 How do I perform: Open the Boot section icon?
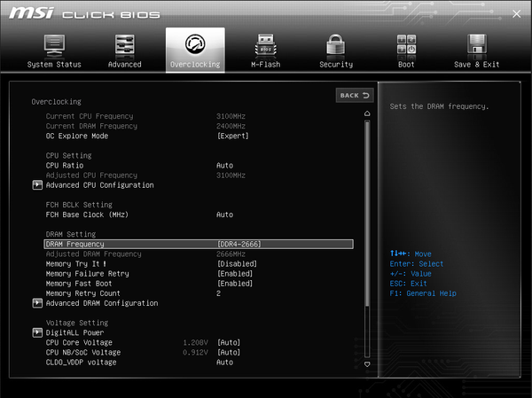pyautogui.click(x=406, y=45)
